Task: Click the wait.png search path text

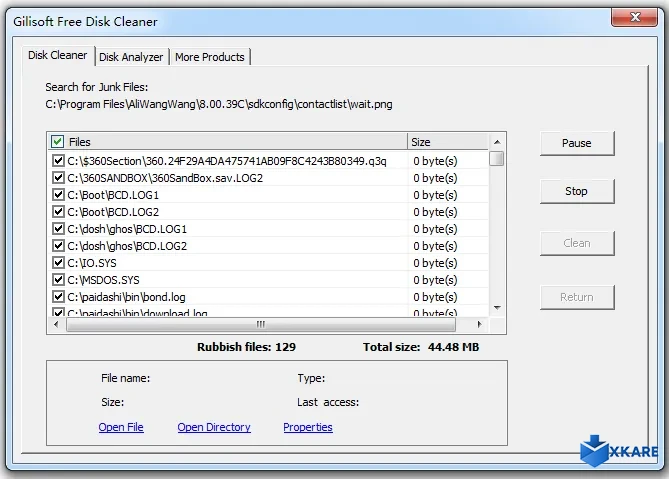Action: 219,104
